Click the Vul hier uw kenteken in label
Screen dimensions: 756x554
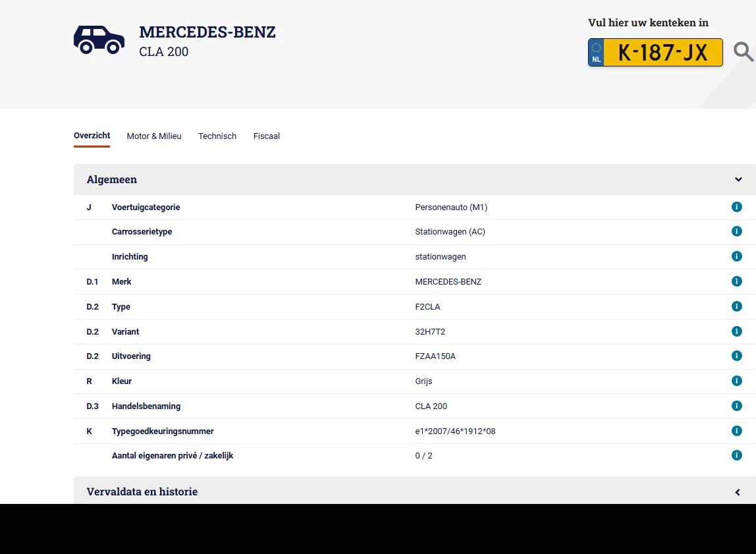pyautogui.click(x=648, y=22)
